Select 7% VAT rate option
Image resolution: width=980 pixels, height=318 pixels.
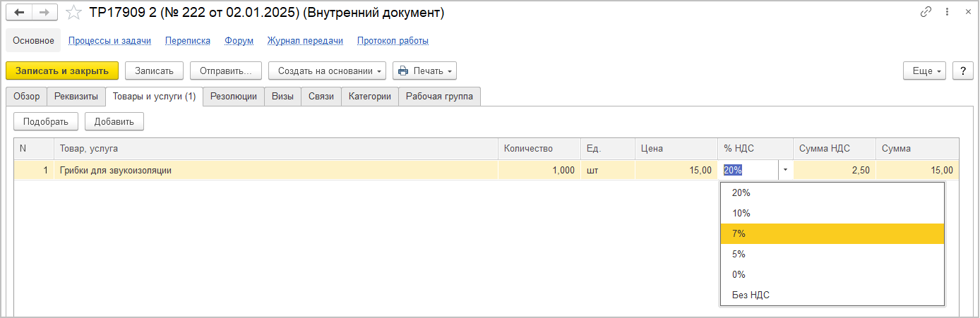tap(832, 233)
